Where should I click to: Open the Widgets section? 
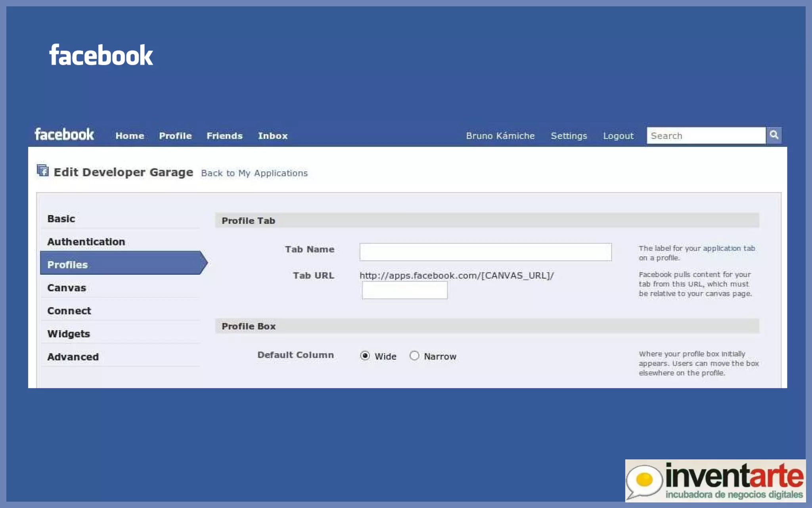[69, 334]
